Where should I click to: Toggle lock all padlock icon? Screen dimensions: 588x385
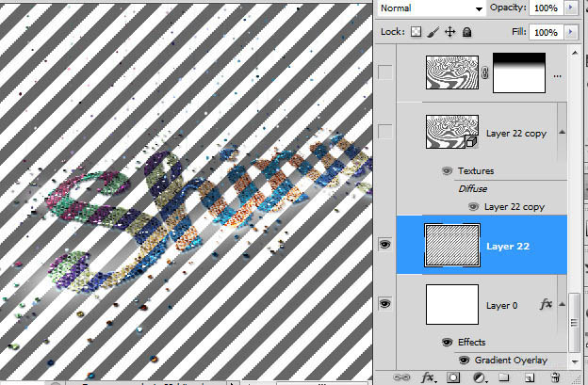pos(466,32)
